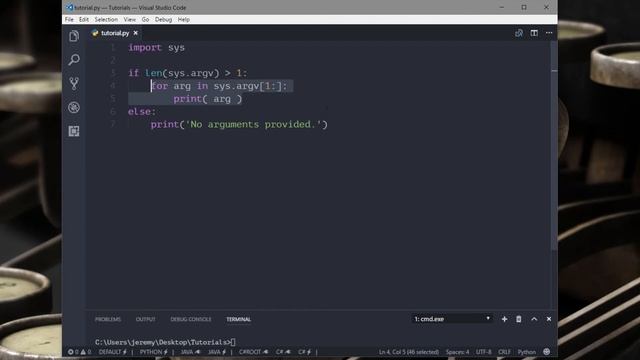
Task: Click C#ROOT task in status bar
Action: (x=253, y=352)
